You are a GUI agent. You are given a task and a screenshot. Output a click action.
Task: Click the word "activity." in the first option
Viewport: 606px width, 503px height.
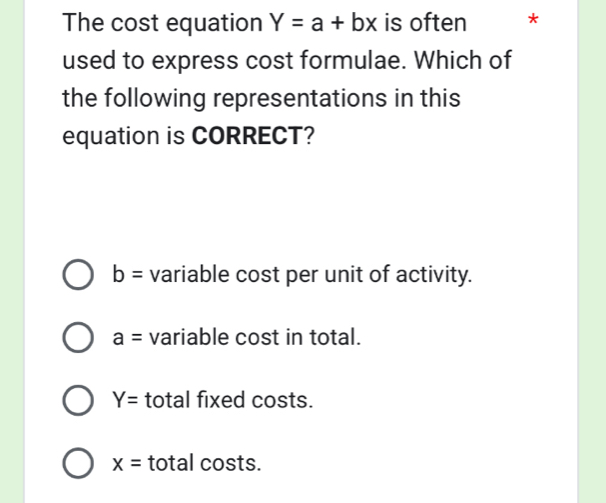point(431,274)
